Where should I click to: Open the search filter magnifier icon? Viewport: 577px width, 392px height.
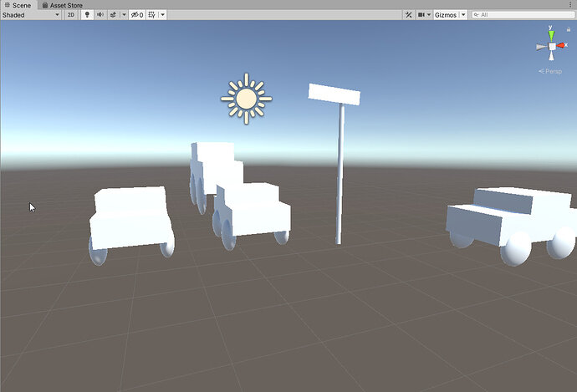(476, 15)
